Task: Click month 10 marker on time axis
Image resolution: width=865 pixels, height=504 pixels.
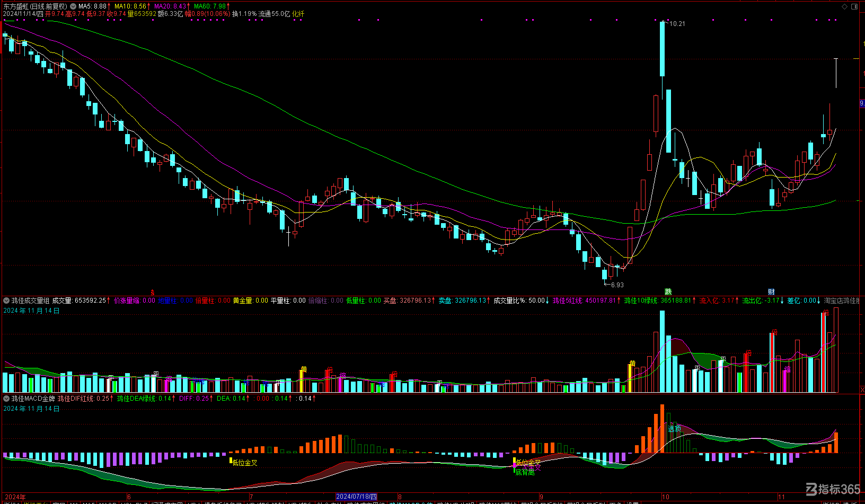Action: pos(666,497)
